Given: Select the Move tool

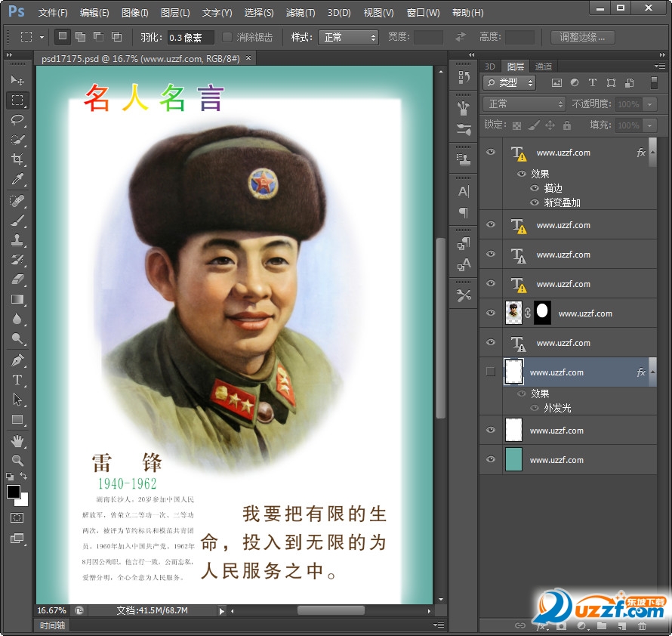Looking at the screenshot, I should click(x=17, y=80).
